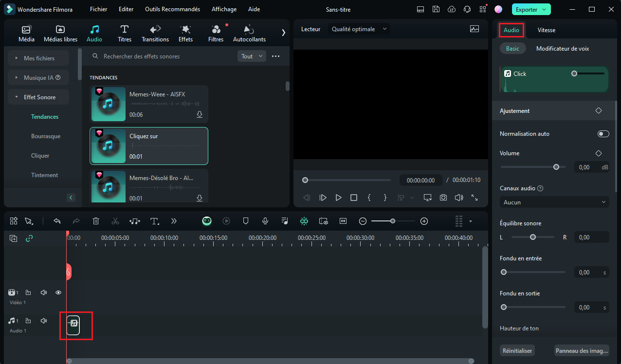Record a voiceover with the microphone icon

pos(265,221)
